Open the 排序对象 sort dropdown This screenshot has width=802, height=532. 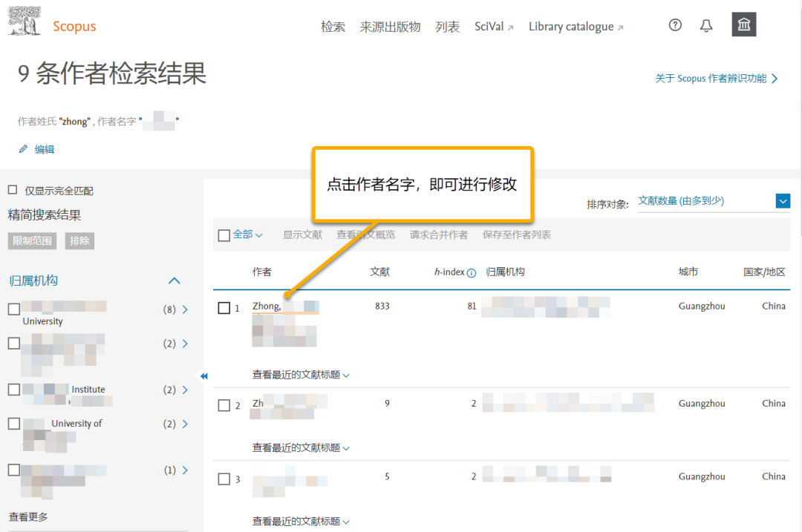click(783, 200)
